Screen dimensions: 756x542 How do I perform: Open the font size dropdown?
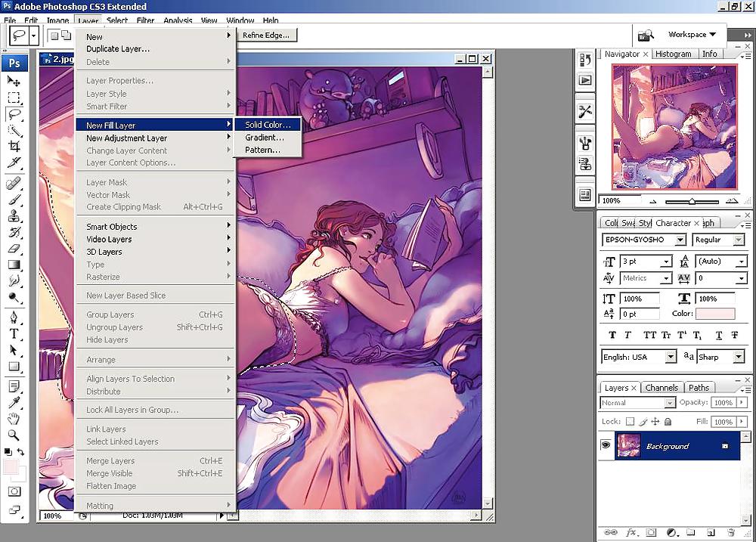666,262
